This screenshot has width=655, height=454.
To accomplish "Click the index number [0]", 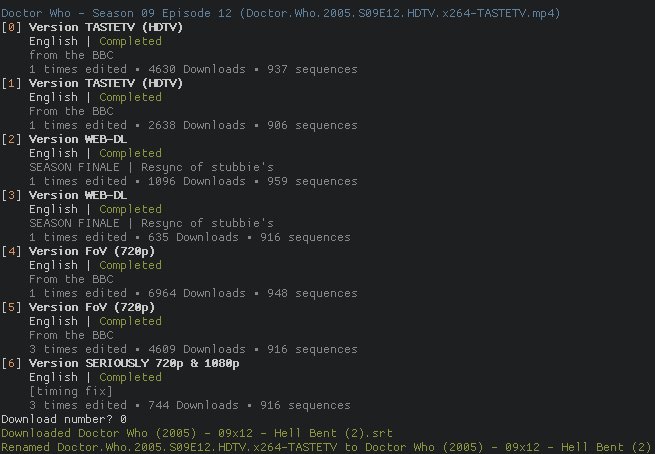I will tap(11, 27).
